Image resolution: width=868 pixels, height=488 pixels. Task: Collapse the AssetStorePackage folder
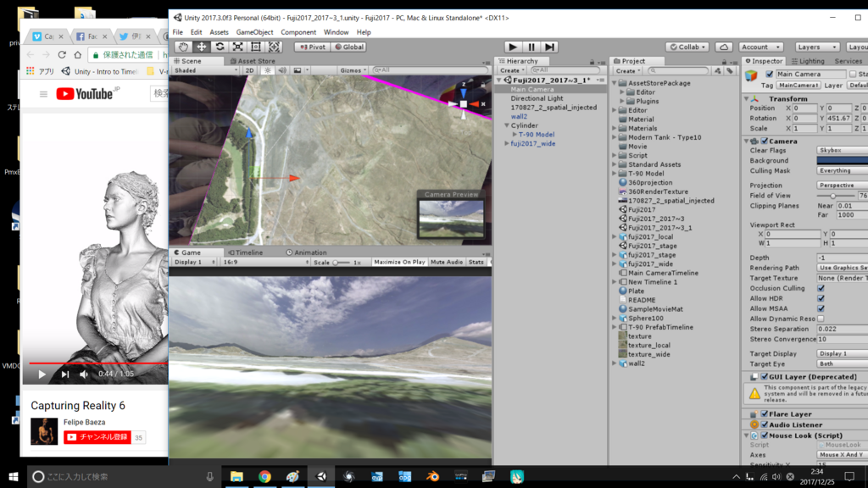click(x=614, y=83)
